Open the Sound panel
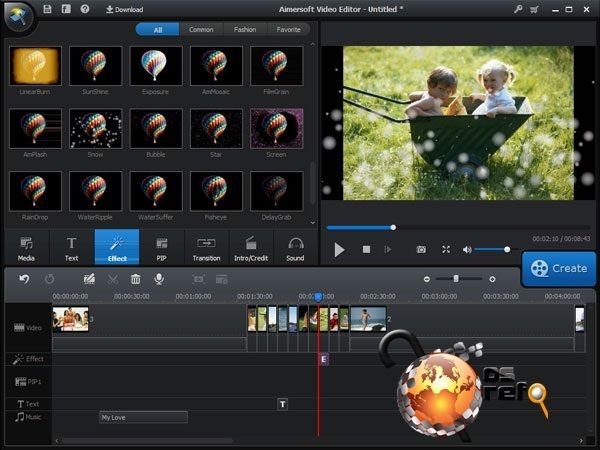This screenshot has height=450, width=600. click(x=295, y=248)
